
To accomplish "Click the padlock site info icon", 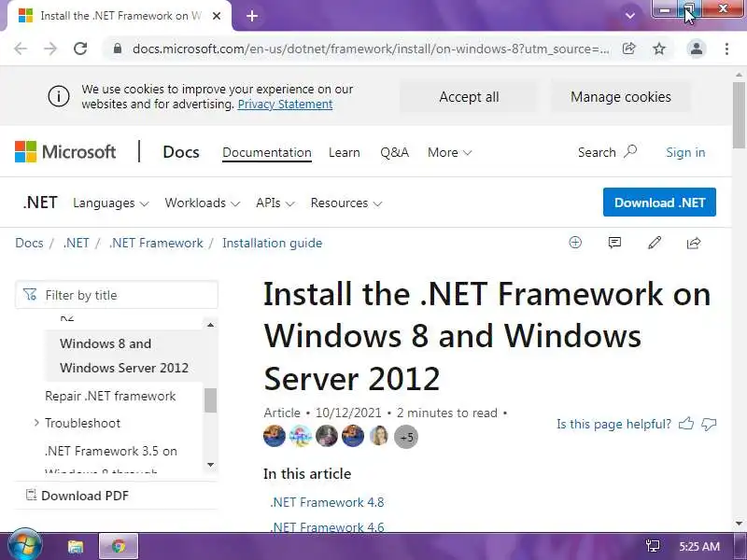I will point(118,49).
